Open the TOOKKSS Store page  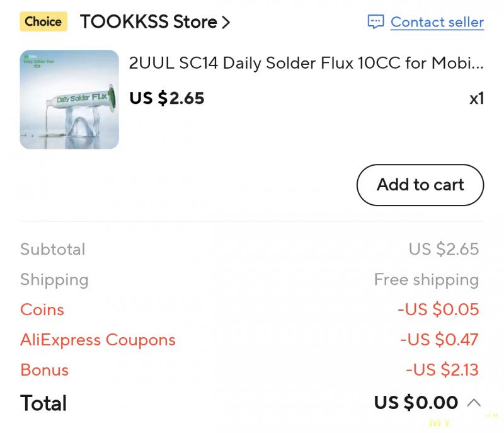148,22
